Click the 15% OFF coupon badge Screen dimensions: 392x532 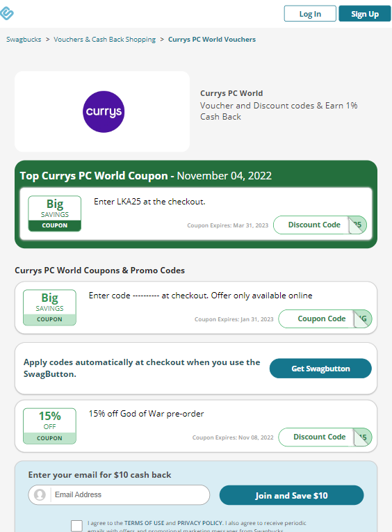point(49,426)
